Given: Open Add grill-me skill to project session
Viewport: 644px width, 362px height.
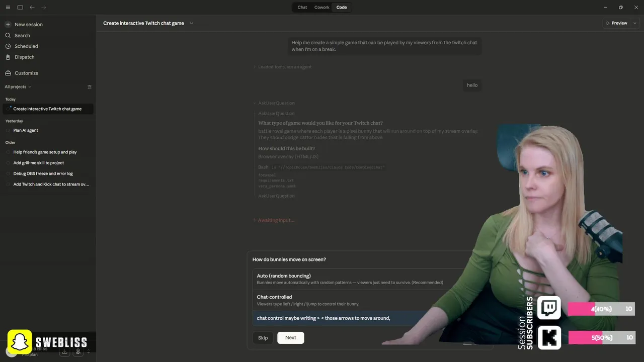Looking at the screenshot, I should (x=48, y=163).
